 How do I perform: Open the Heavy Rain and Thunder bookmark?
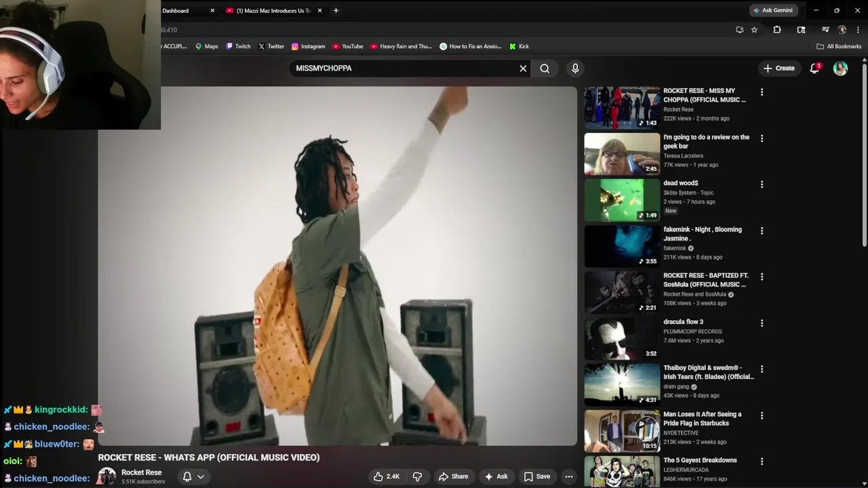pyautogui.click(x=401, y=46)
